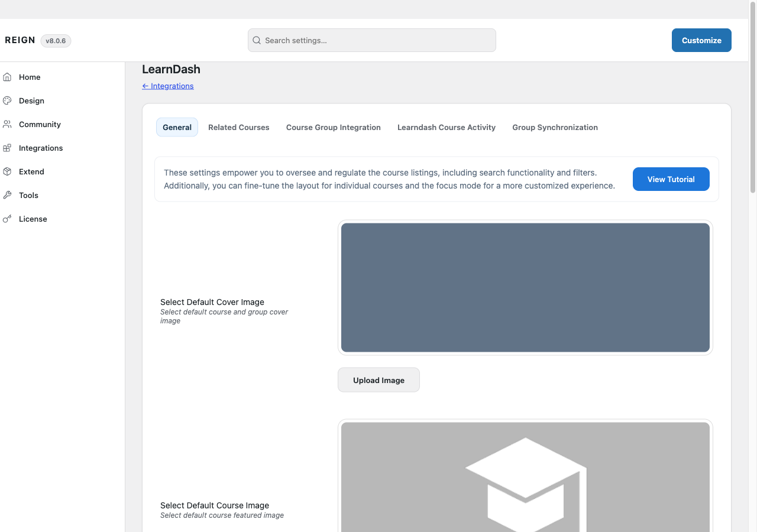Image resolution: width=757 pixels, height=532 pixels.
Task: Click the Tools wrench icon
Action: click(x=7, y=195)
